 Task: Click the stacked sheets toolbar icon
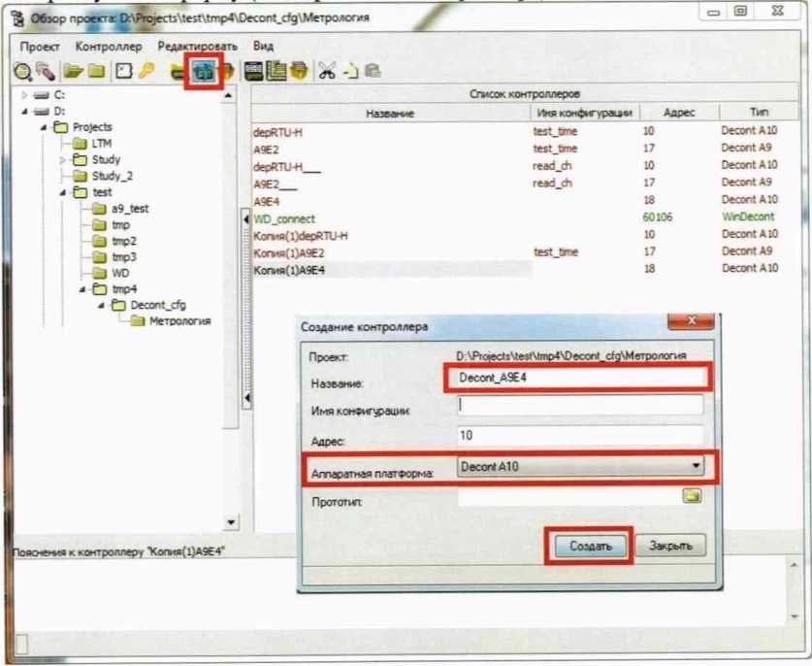[x=276, y=71]
